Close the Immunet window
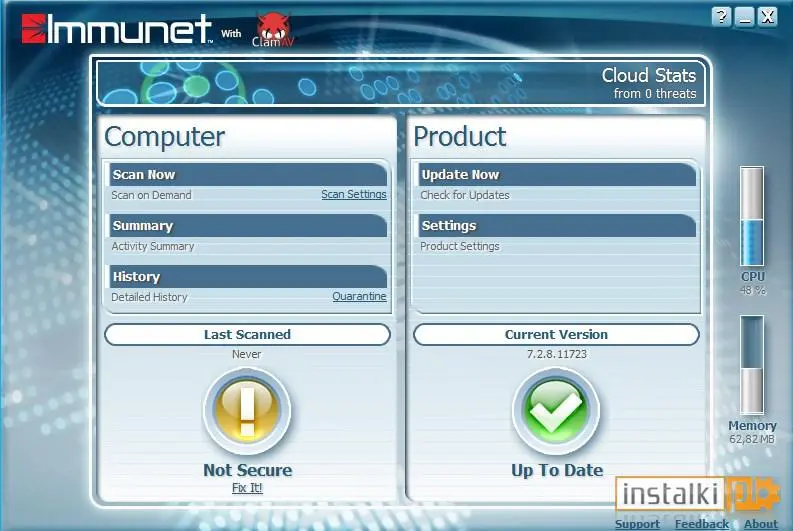The image size is (793, 531). (768, 16)
